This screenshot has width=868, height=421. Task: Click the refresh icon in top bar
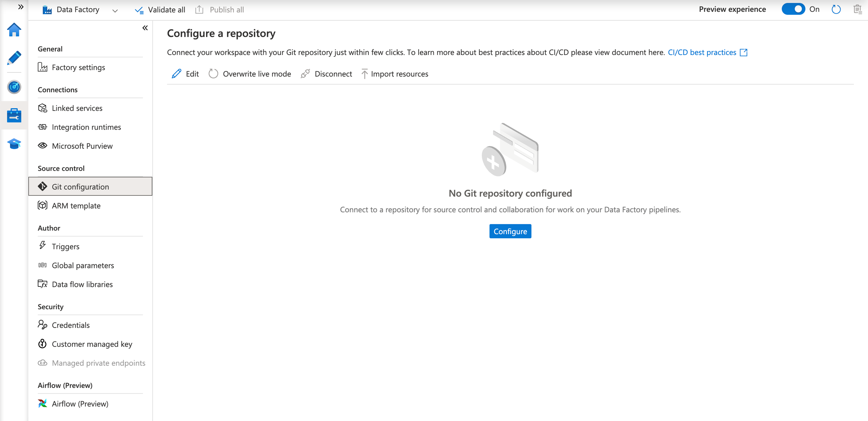[x=836, y=10]
